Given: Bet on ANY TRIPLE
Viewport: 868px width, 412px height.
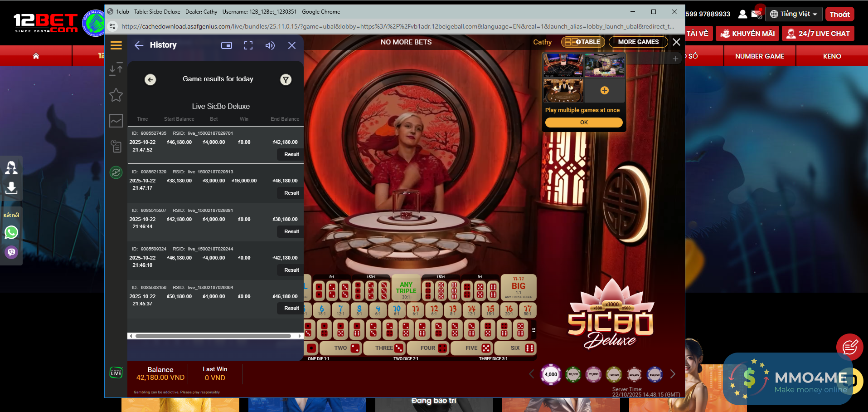Looking at the screenshot, I should (x=406, y=288).
